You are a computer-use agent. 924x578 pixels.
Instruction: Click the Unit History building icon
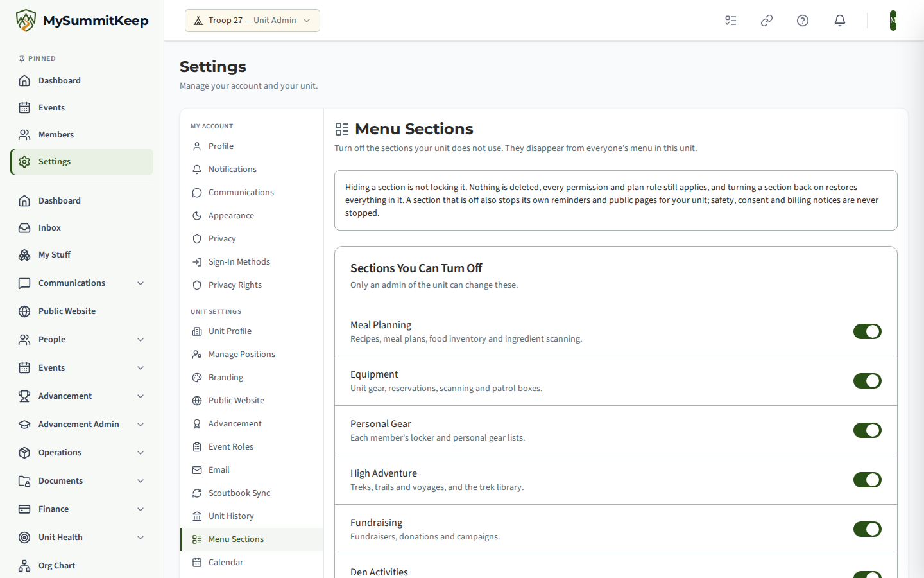point(197,516)
